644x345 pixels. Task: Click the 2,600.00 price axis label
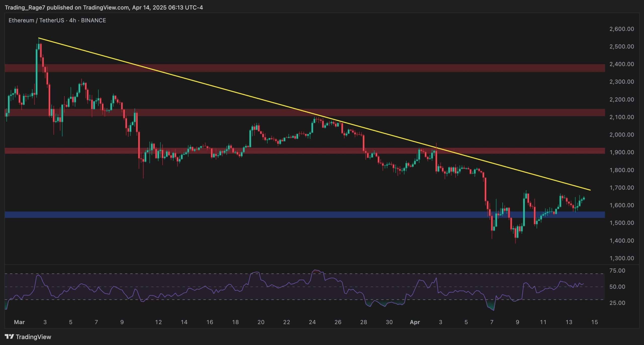click(621, 29)
